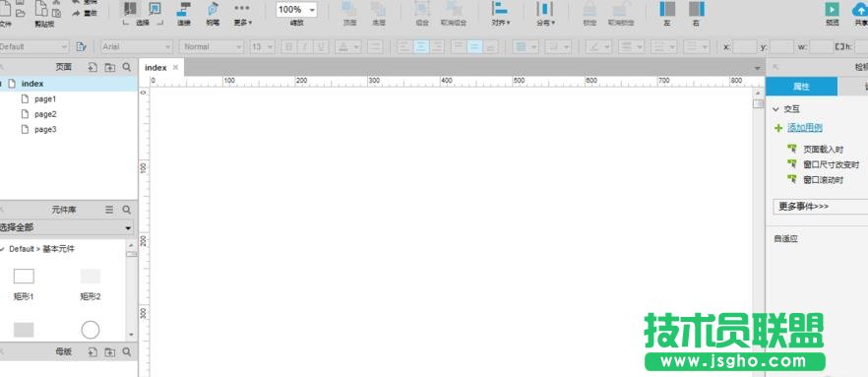The image size is (868, 377).
Task: Click the 添加用例 link
Action: tap(805, 128)
